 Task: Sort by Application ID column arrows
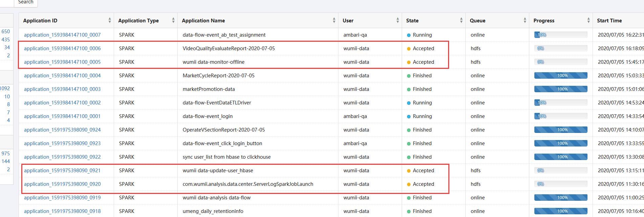110,21
